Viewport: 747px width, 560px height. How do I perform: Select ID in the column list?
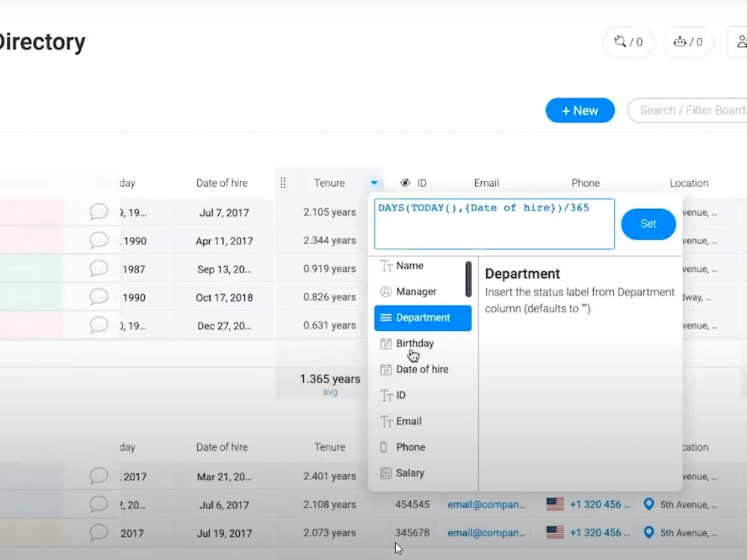click(x=423, y=395)
